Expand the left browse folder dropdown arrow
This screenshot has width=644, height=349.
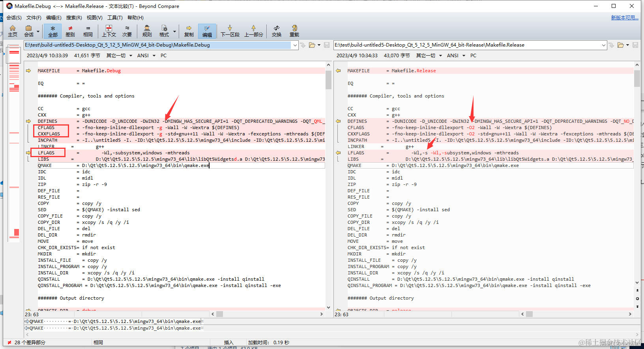click(x=319, y=45)
